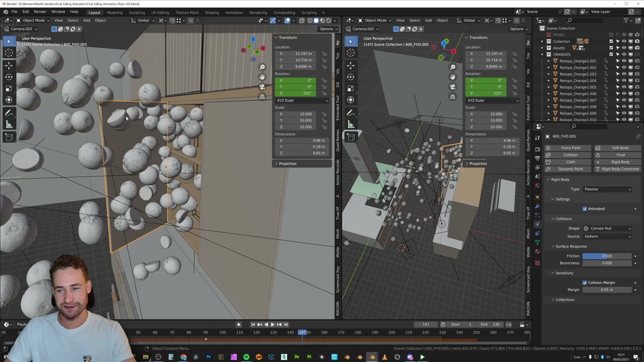Open the collision Shape dropdown
644x362 pixels.
607,229
